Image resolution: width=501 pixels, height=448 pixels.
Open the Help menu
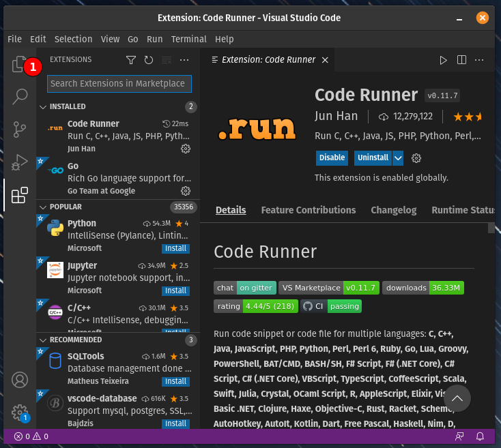(x=225, y=39)
